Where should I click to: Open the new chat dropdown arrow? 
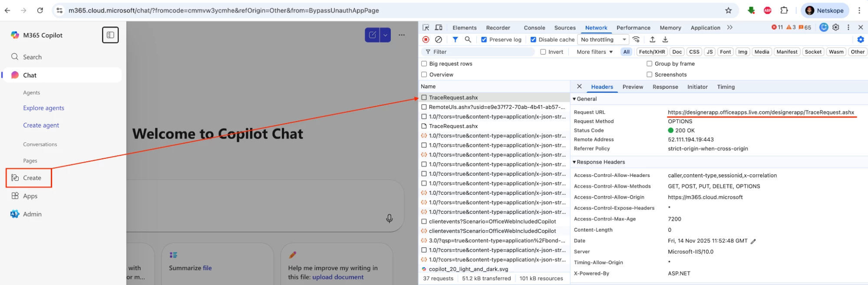coord(385,35)
